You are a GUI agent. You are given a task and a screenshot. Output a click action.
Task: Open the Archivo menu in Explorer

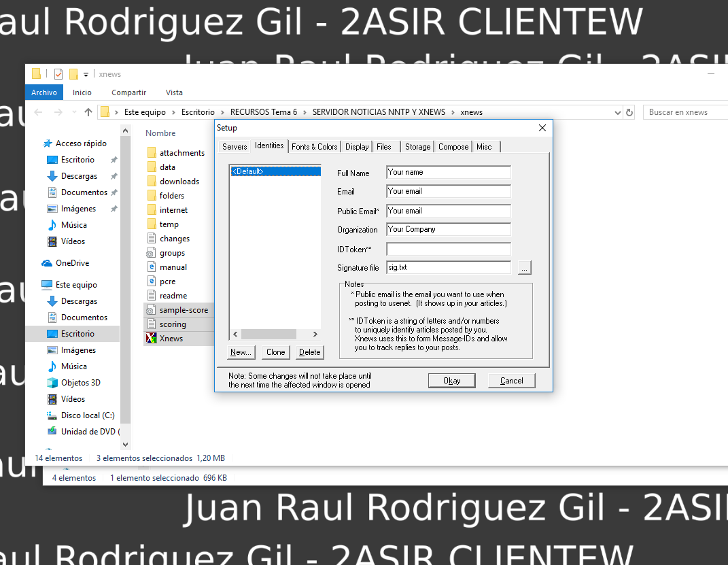click(44, 92)
